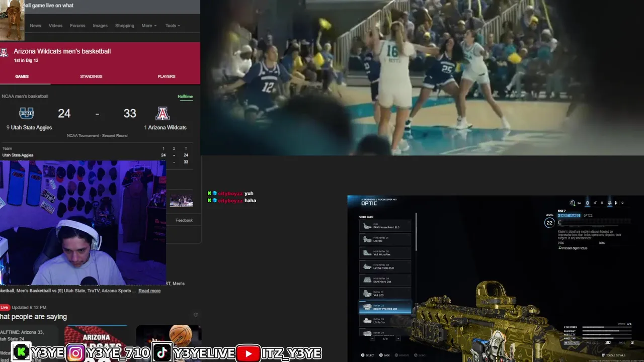The image size is (644, 362).
Task: Select the Kepler-Pro Red Dot optic
Action: (385, 307)
